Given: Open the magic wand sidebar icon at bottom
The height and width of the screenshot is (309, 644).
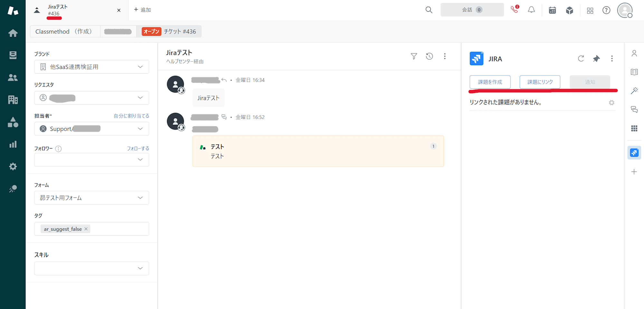Looking at the screenshot, I should pyautogui.click(x=13, y=189).
